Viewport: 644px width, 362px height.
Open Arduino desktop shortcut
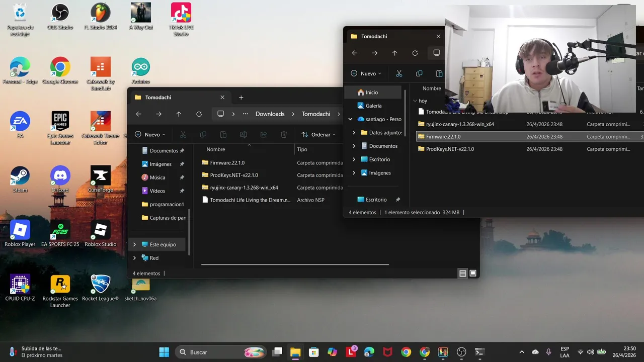point(141,71)
